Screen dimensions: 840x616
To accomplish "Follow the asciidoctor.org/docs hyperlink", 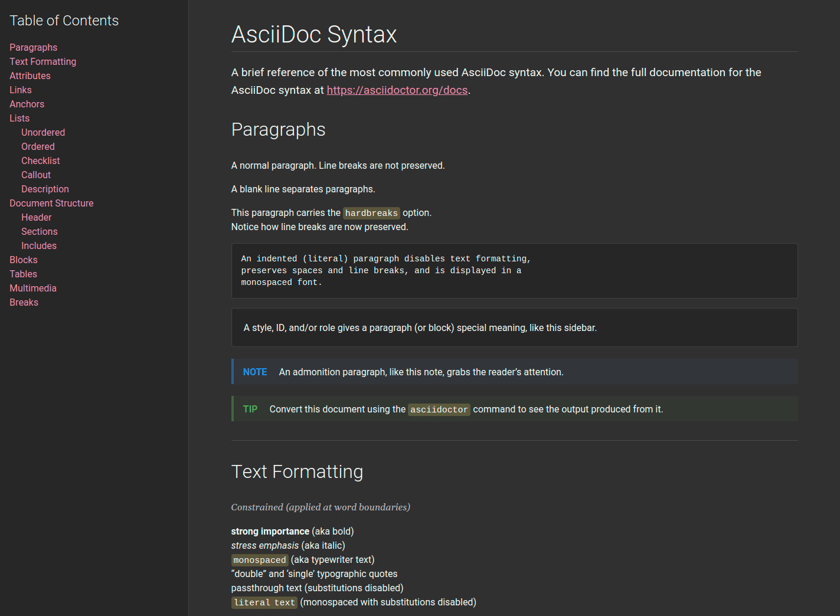I will [397, 90].
